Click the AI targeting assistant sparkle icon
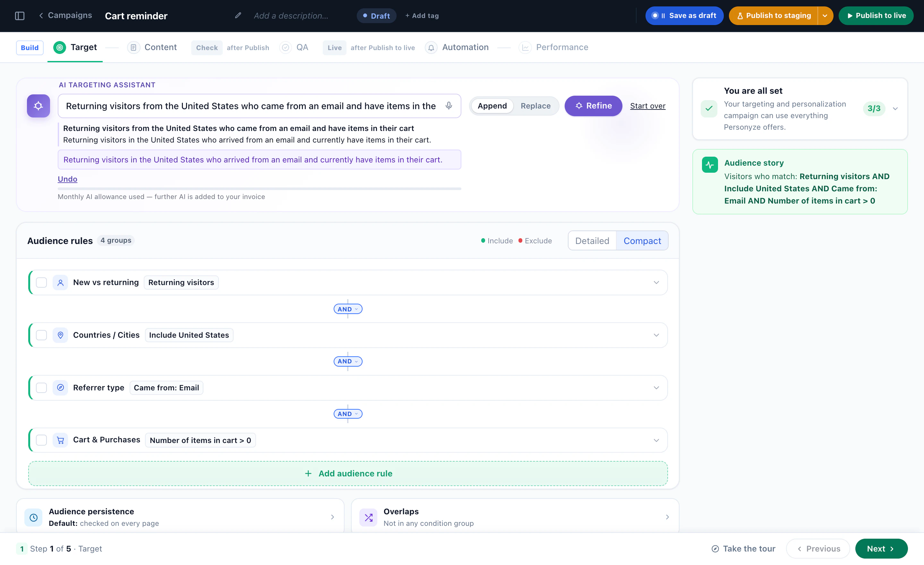 [x=38, y=106]
